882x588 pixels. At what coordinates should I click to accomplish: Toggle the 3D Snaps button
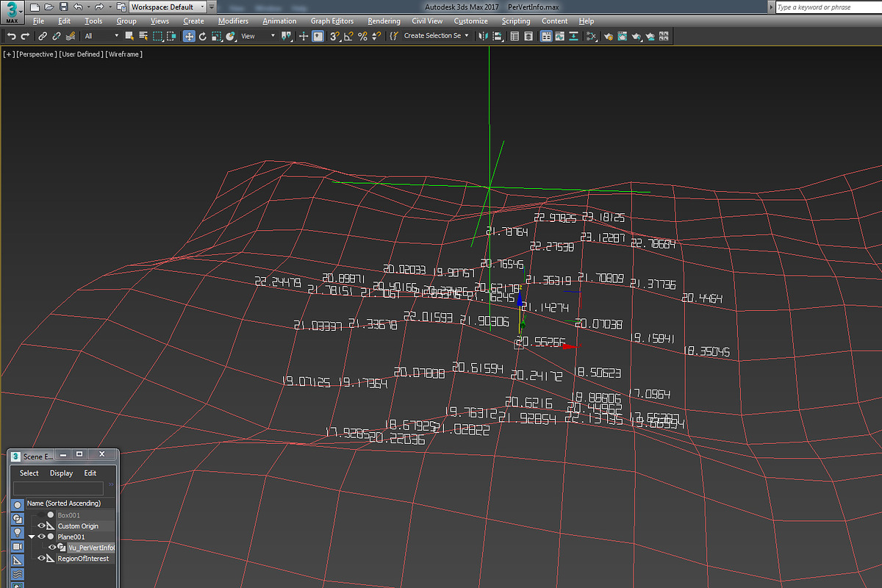tap(334, 36)
